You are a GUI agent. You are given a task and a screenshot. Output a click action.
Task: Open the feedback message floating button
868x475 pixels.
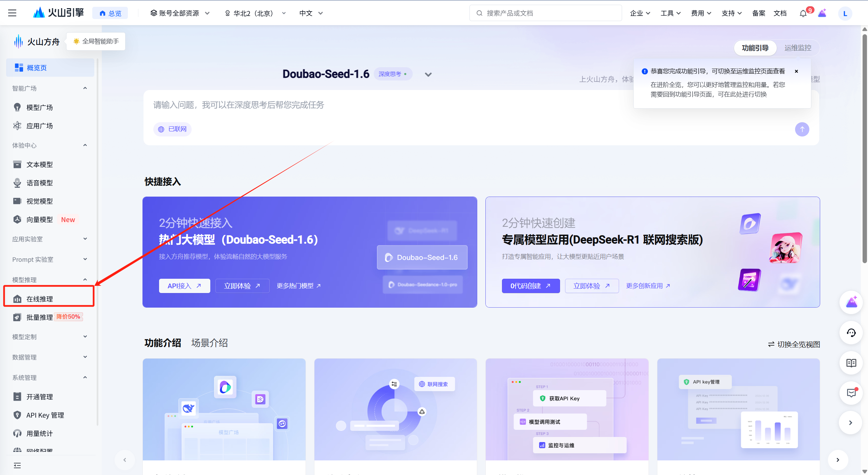(851, 393)
